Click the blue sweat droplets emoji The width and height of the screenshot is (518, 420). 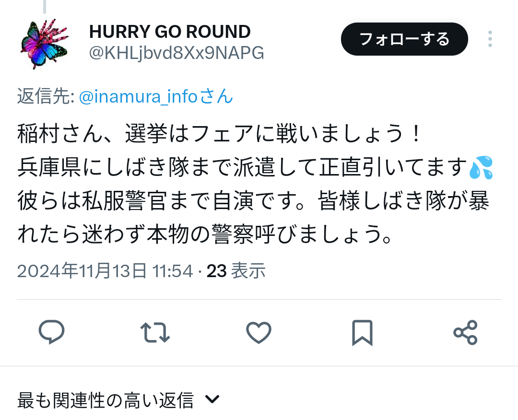(x=481, y=167)
